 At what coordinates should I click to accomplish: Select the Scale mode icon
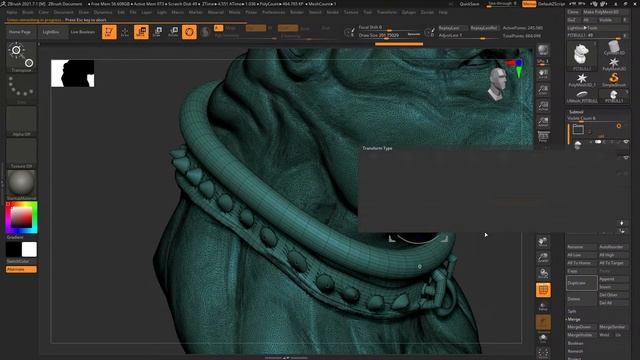coord(158,32)
